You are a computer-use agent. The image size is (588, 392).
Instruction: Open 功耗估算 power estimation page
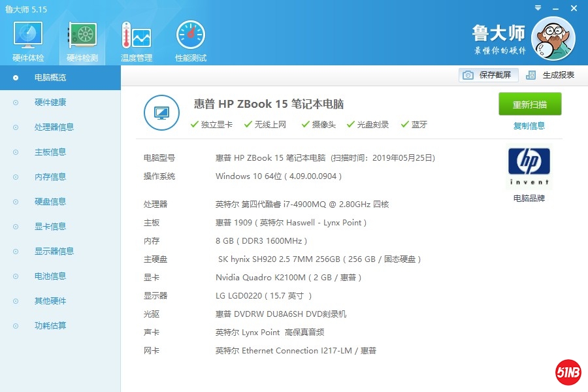(50, 326)
